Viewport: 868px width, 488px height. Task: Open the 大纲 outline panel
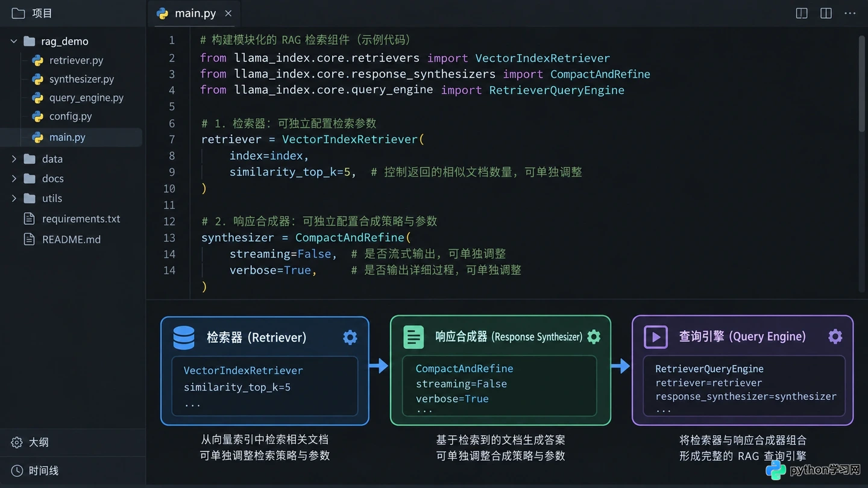[39, 442]
